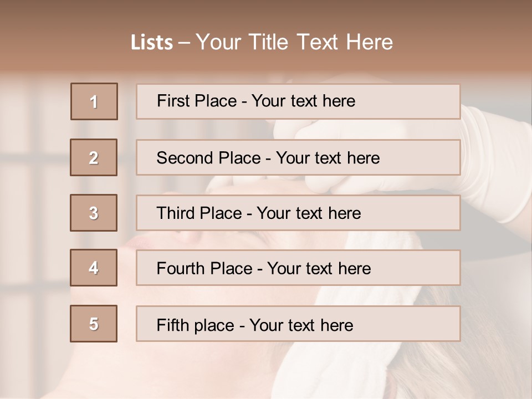Click the bold word Lists in title

click(x=152, y=43)
